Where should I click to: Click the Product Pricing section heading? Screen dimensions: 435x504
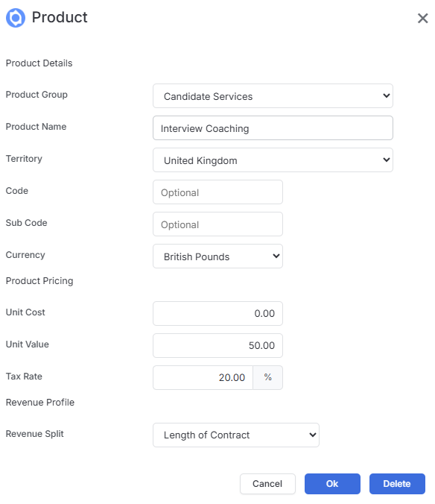pos(39,280)
